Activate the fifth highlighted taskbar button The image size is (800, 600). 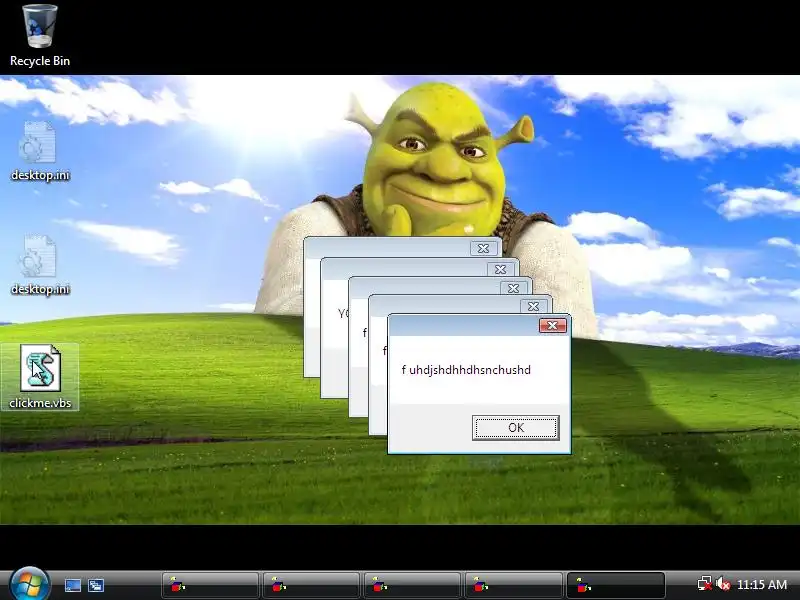[615, 585]
